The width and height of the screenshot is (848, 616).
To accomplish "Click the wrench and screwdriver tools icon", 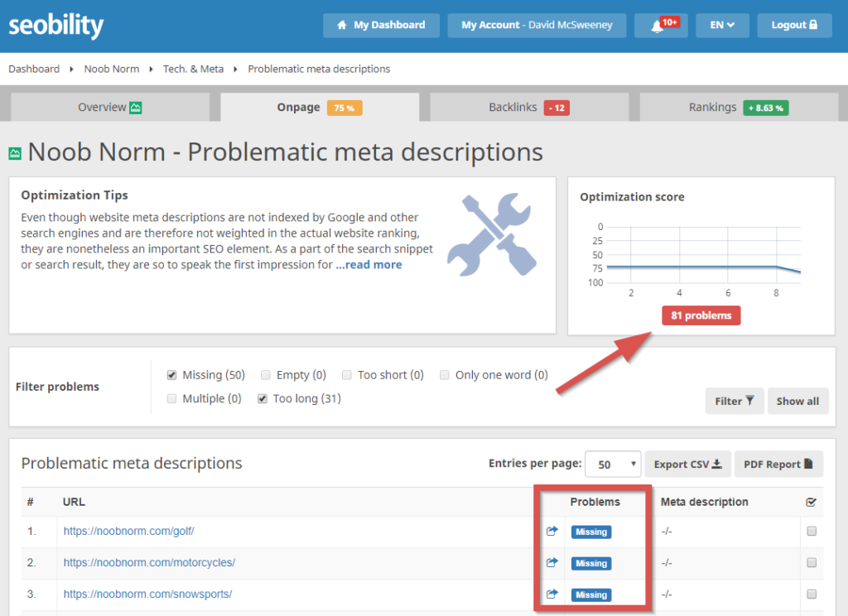I will [x=492, y=234].
